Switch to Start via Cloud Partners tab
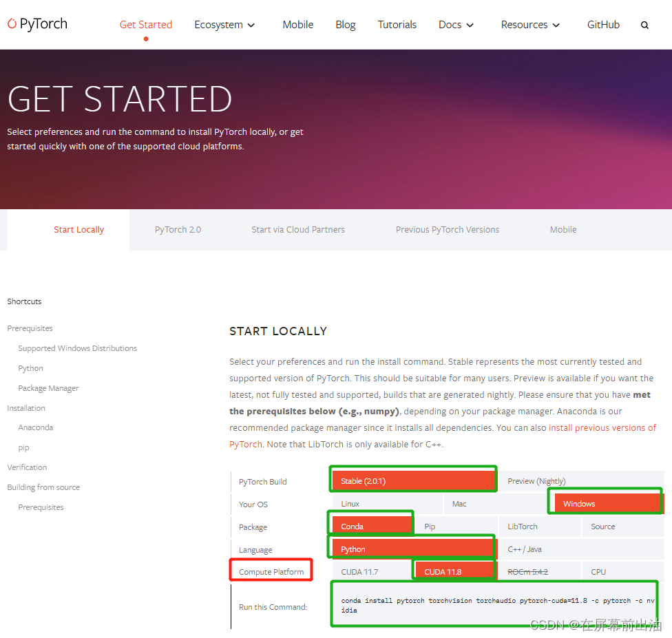672x638 pixels. [x=298, y=230]
